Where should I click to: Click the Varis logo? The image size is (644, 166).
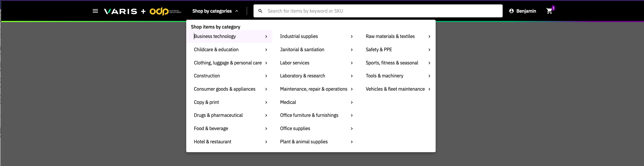120,11
